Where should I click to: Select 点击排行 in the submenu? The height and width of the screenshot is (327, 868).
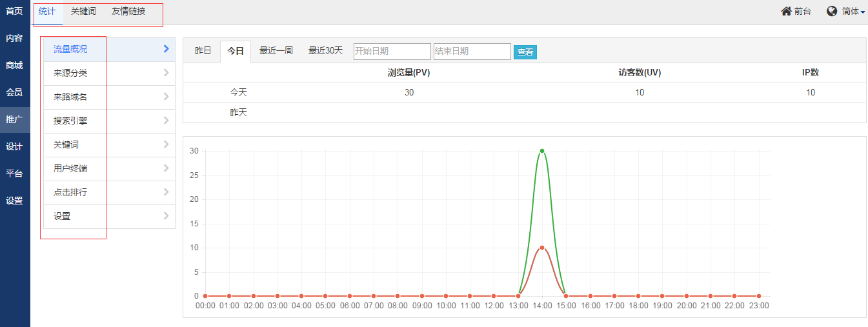pos(109,192)
